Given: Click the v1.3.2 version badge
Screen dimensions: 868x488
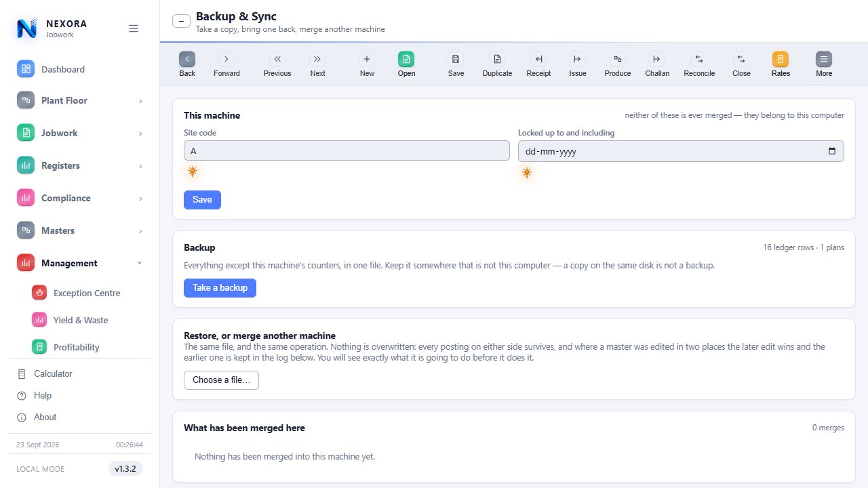Looking at the screenshot, I should tap(125, 468).
